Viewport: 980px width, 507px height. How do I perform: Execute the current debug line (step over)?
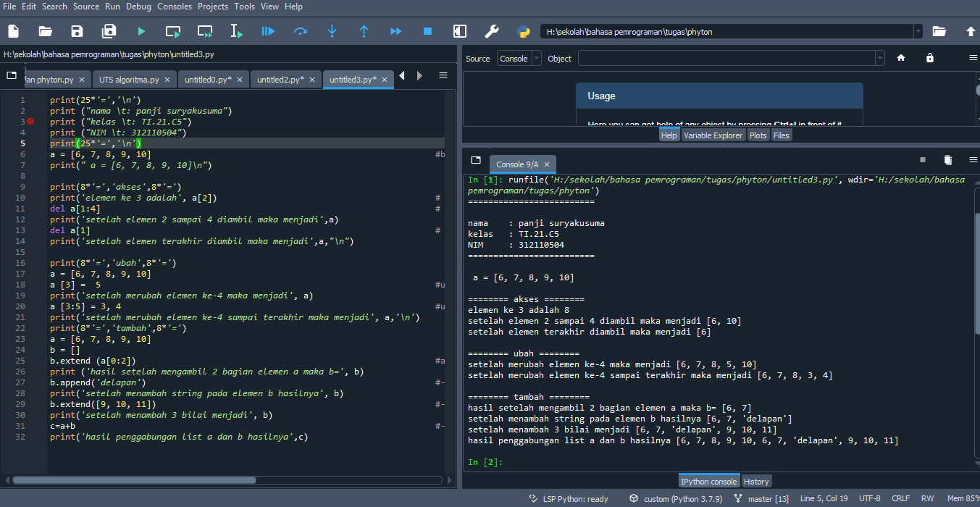point(301,31)
